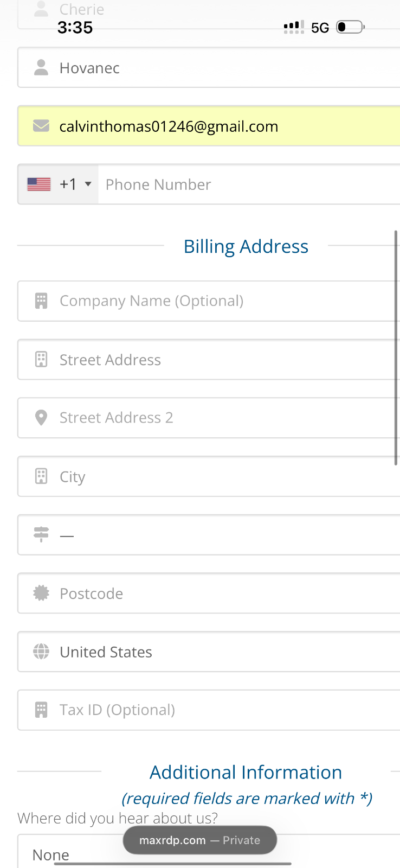400x868 pixels.
Task: Click the map pin icon beside Street Address 2
Action: (41, 418)
